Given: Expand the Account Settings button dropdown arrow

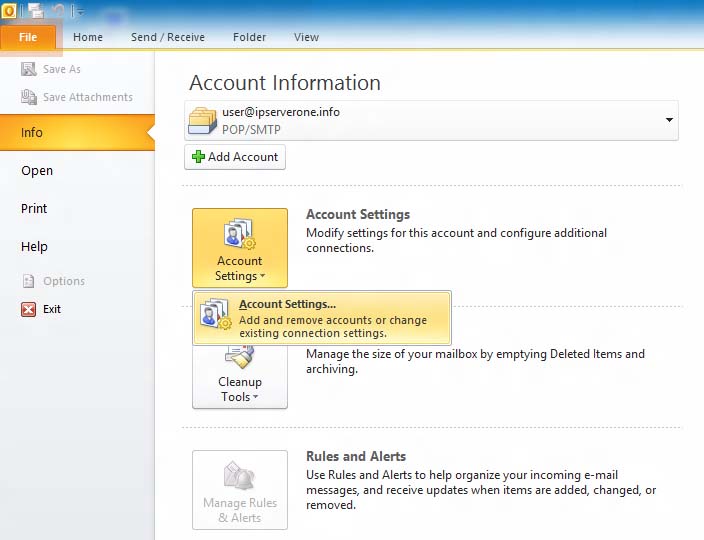Looking at the screenshot, I should point(263,276).
